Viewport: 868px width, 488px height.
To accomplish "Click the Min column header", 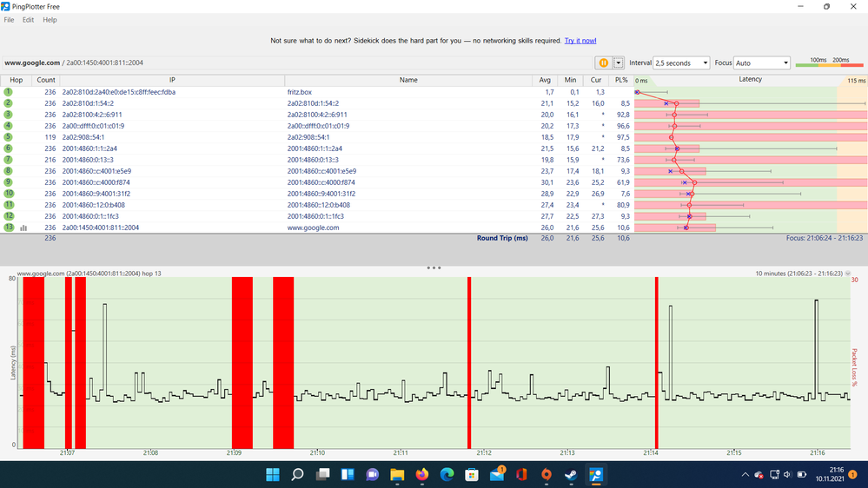I will click(570, 80).
